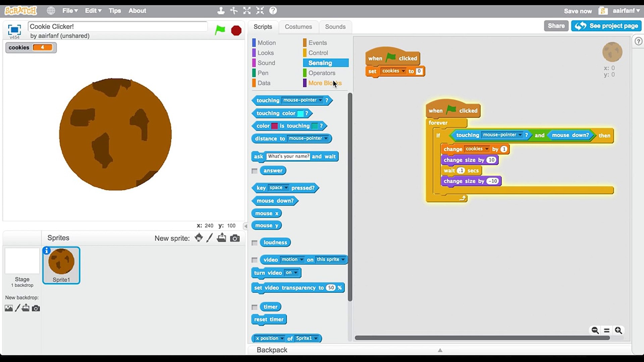
Task: Enable the answer reporter checkbox
Action: (255, 171)
